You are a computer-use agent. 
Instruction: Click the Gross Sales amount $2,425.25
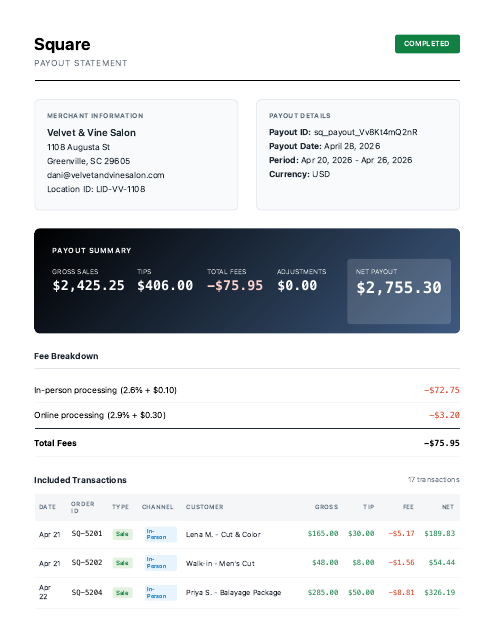pos(88,285)
